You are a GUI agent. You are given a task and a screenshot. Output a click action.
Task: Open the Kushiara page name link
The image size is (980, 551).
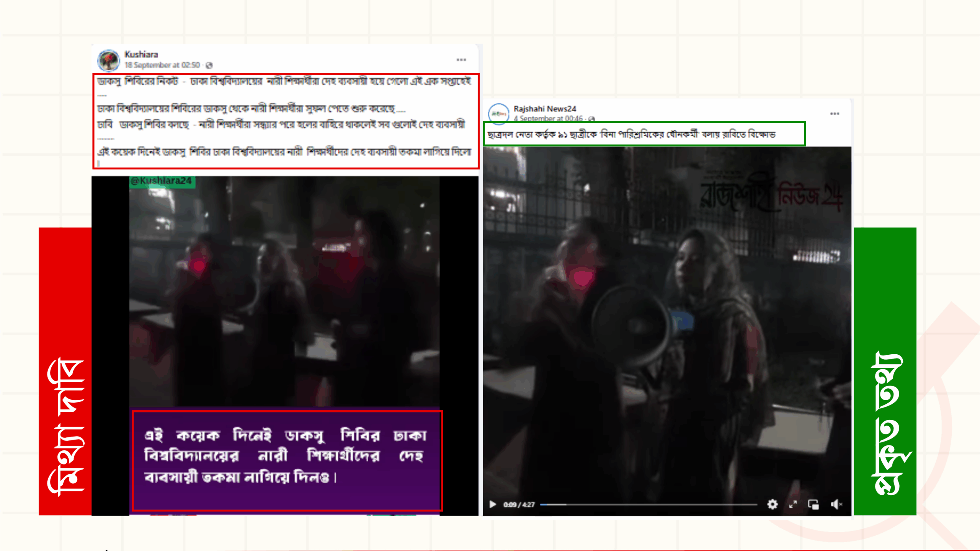pos(141,54)
